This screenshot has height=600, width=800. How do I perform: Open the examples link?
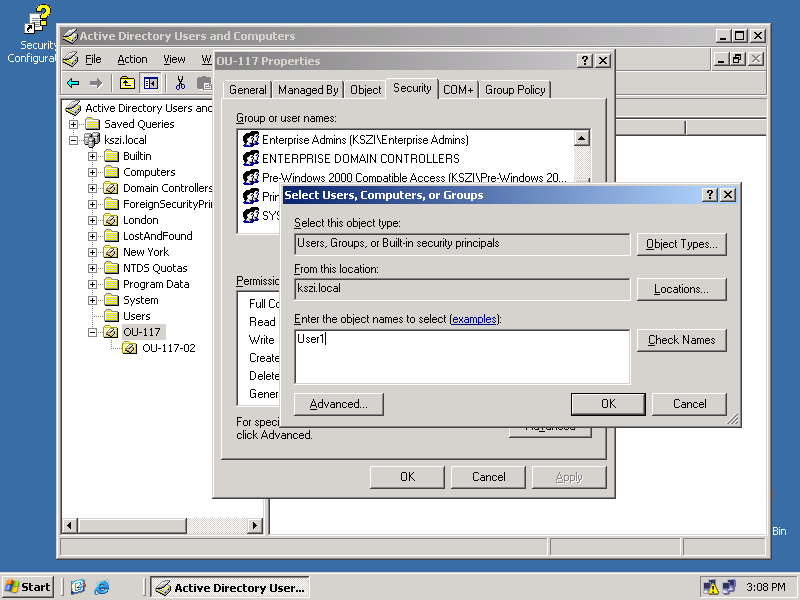[x=474, y=319]
